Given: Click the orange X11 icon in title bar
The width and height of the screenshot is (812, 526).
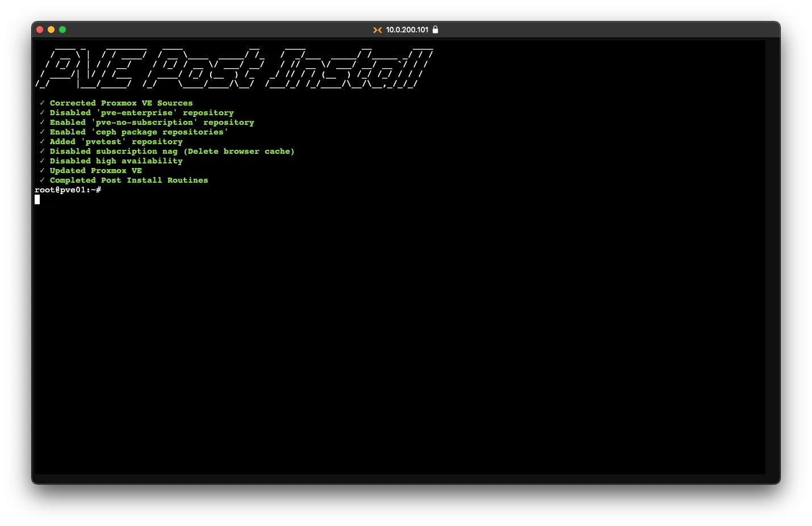Looking at the screenshot, I should (x=378, y=30).
